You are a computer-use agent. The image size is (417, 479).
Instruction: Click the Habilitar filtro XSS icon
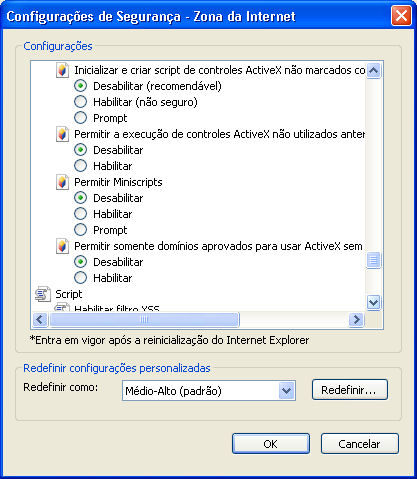[x=62, y=307]
